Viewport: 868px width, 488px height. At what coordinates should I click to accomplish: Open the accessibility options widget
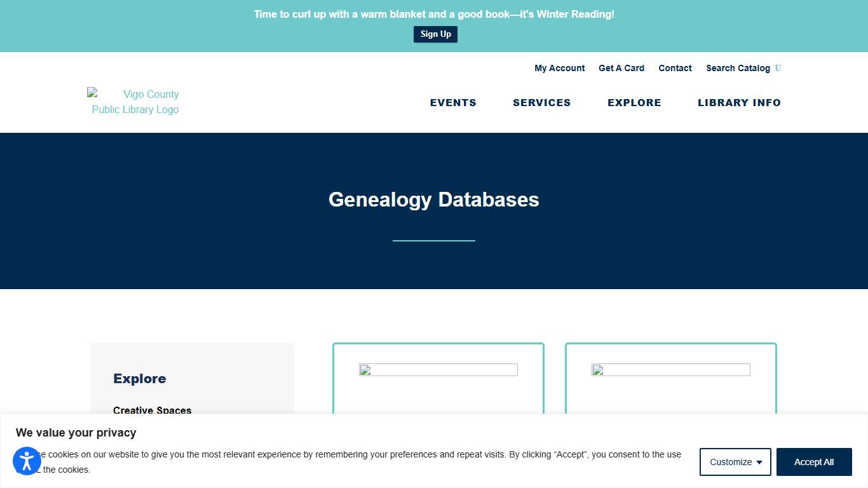coord(27,461)
